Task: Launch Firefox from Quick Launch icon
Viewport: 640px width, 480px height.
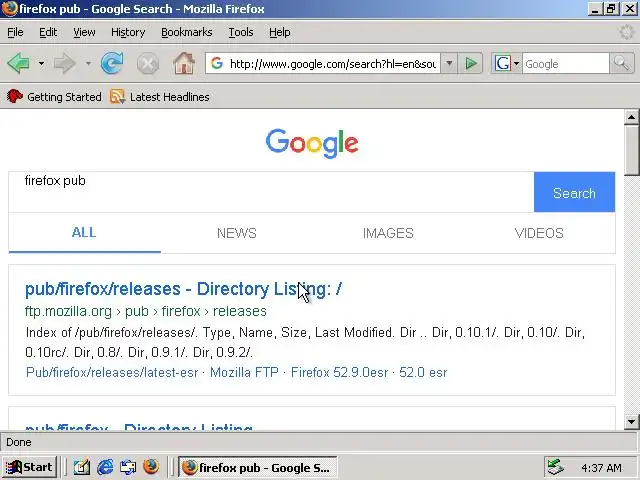Action: [x=151, y=467]
